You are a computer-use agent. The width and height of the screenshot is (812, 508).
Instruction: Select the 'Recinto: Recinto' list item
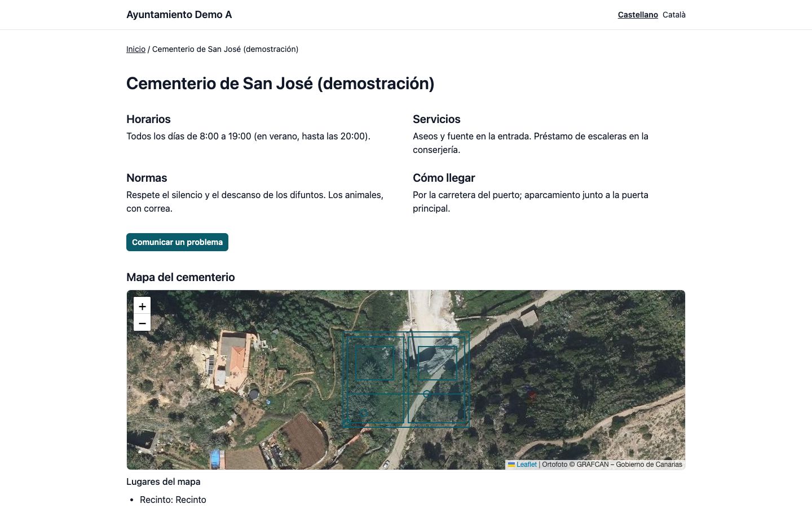pos(173,500)
